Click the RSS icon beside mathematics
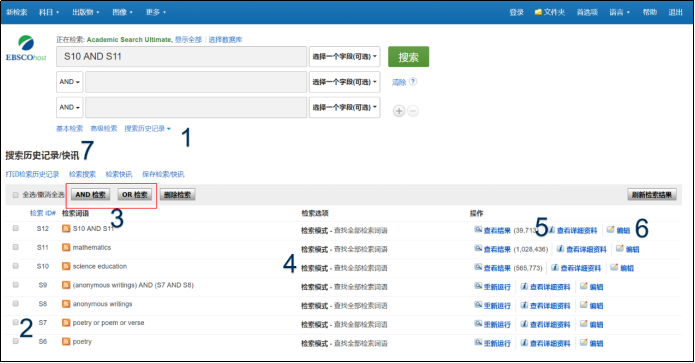Viewport: 695px width, 363px height. [66, 247]
